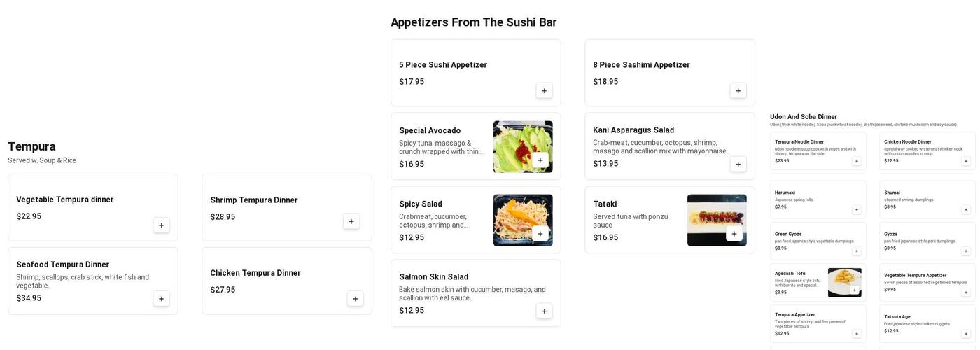Add Vegetable Tempura dinner to cart

[x=161, y=225]
